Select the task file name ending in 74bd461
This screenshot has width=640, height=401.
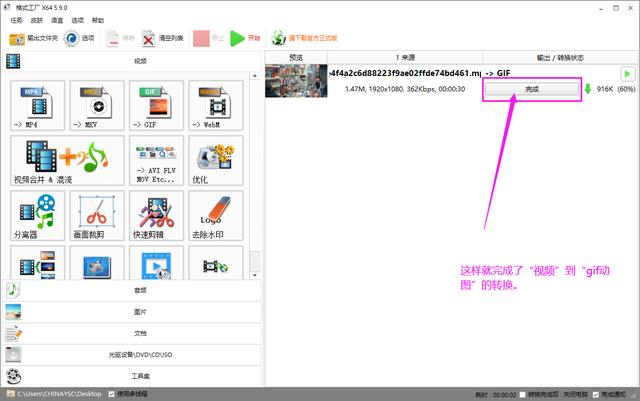405,73
